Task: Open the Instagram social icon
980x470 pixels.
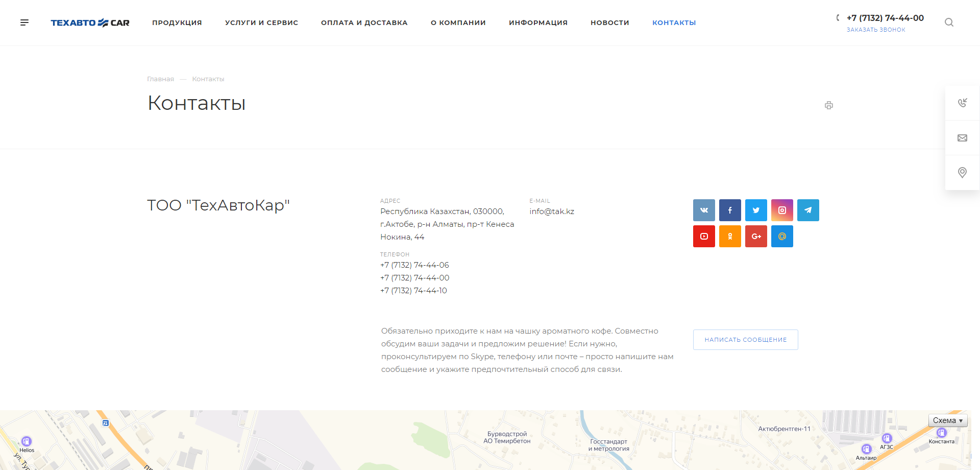Action: click(782, 210)
